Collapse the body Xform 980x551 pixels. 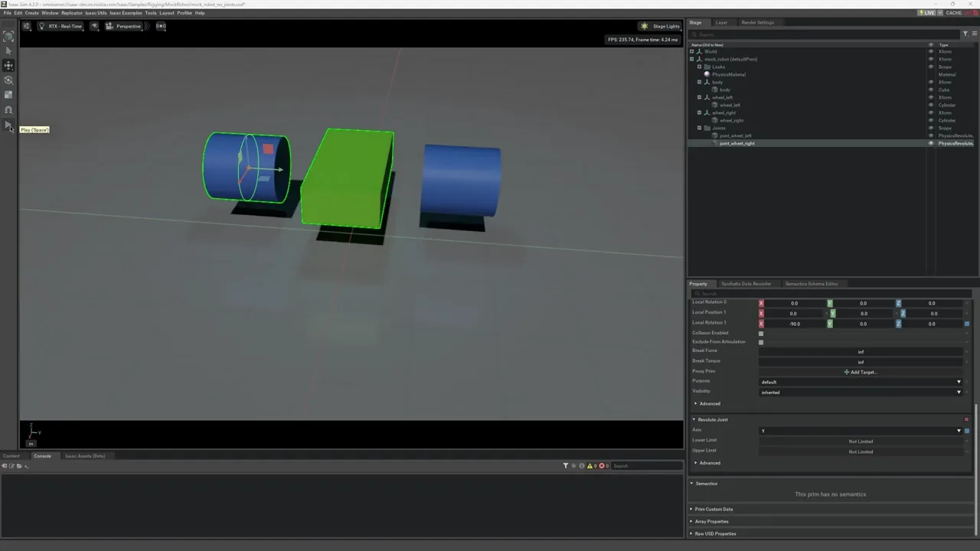click(x=699, y=82)
